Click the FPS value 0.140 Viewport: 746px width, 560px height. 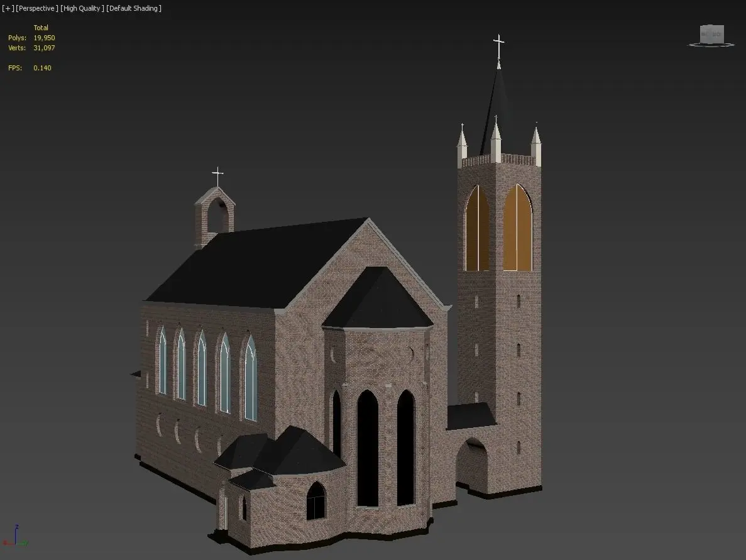[x=42, y=68]
